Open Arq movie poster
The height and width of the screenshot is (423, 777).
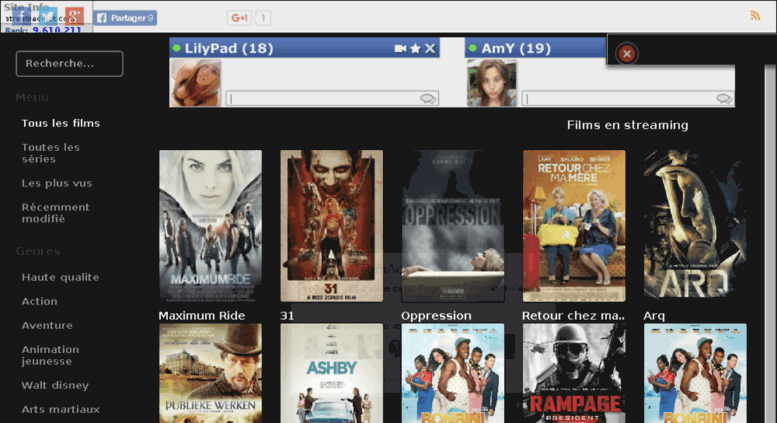(x=695, y=226)
